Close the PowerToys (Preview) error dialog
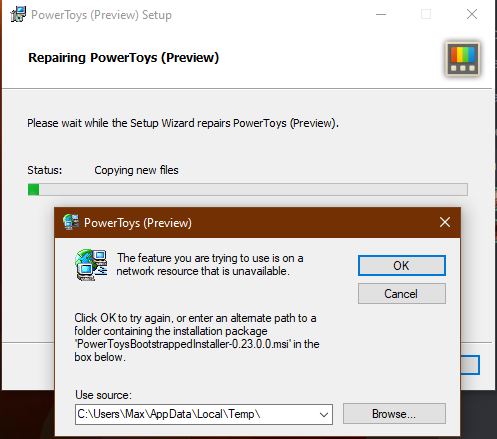The width and height of the screenshot is (497, 439). pos(445,222)
